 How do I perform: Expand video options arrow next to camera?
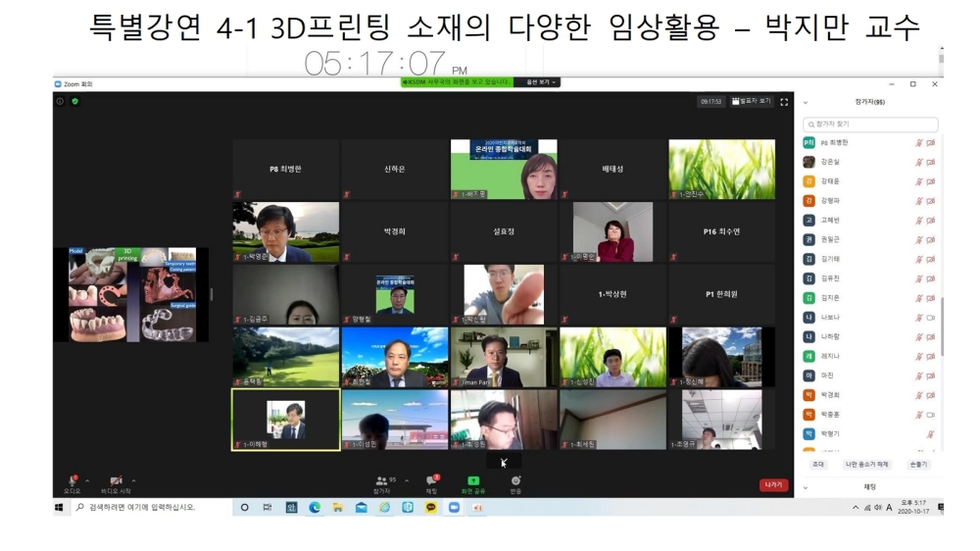133,480
